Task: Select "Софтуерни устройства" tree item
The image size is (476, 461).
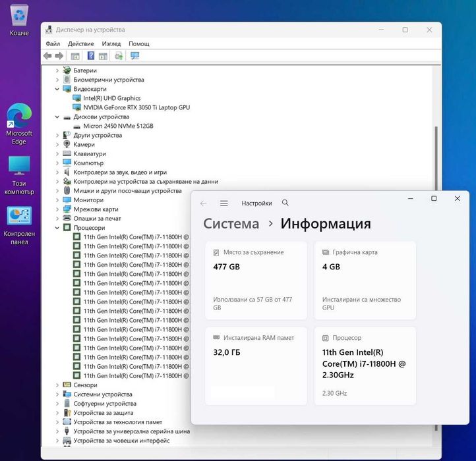Action: click(105, 404)
